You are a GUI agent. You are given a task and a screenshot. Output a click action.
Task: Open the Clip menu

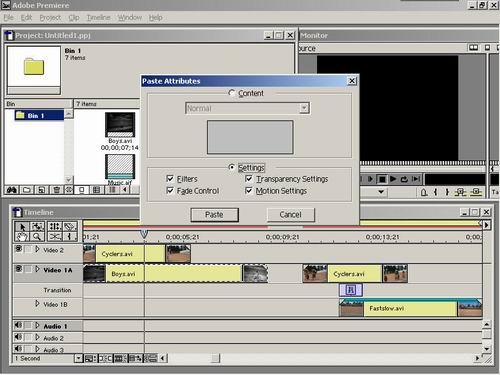pyautogui.click(x=74, y=17)
